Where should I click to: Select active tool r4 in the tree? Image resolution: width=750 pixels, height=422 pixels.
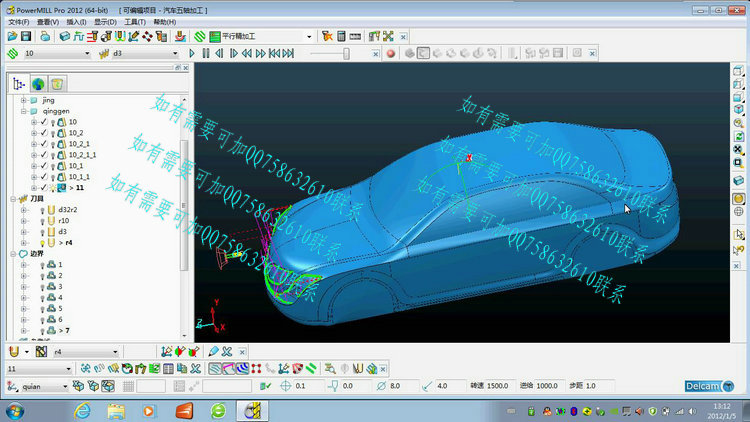(68, 243)
